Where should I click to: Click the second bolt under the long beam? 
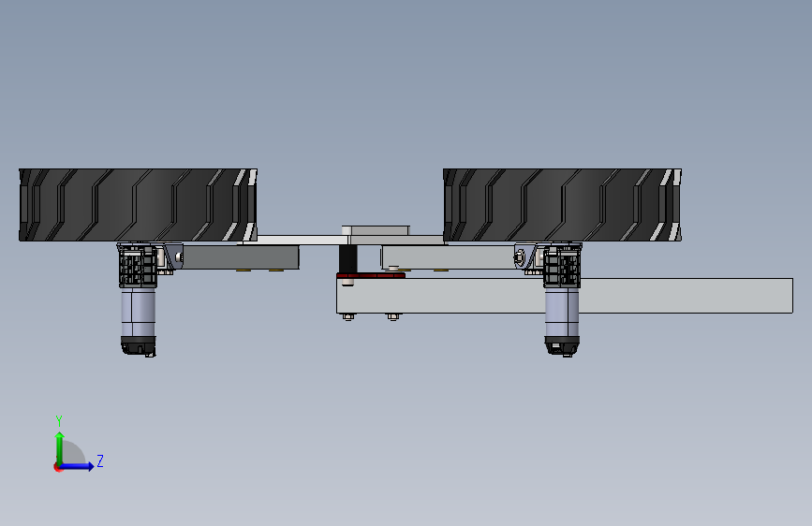392,316
